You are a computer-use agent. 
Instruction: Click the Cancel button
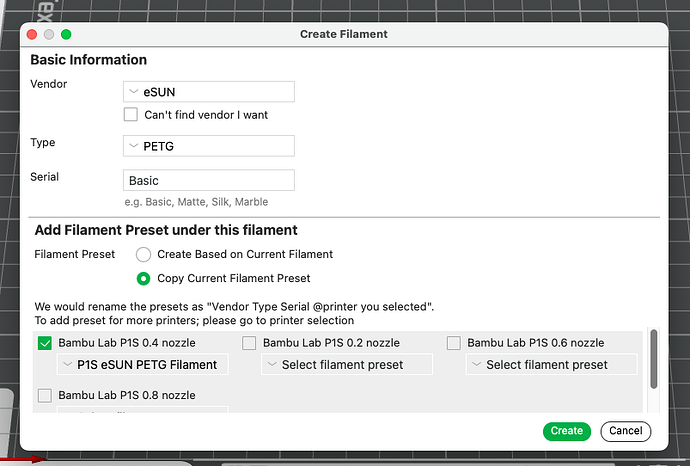(x=626, y=431)
